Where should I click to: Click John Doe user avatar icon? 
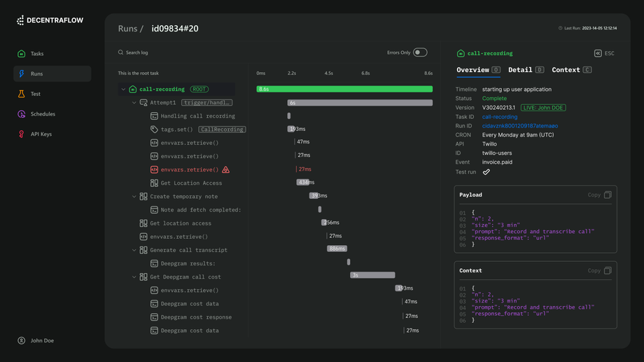coord(22,341)
